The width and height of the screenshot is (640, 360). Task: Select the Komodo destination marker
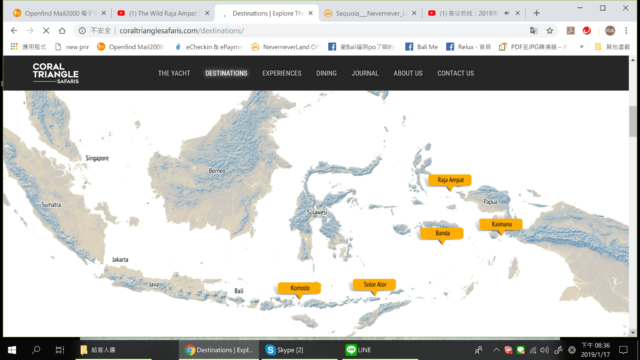click(x=299, y=288)
